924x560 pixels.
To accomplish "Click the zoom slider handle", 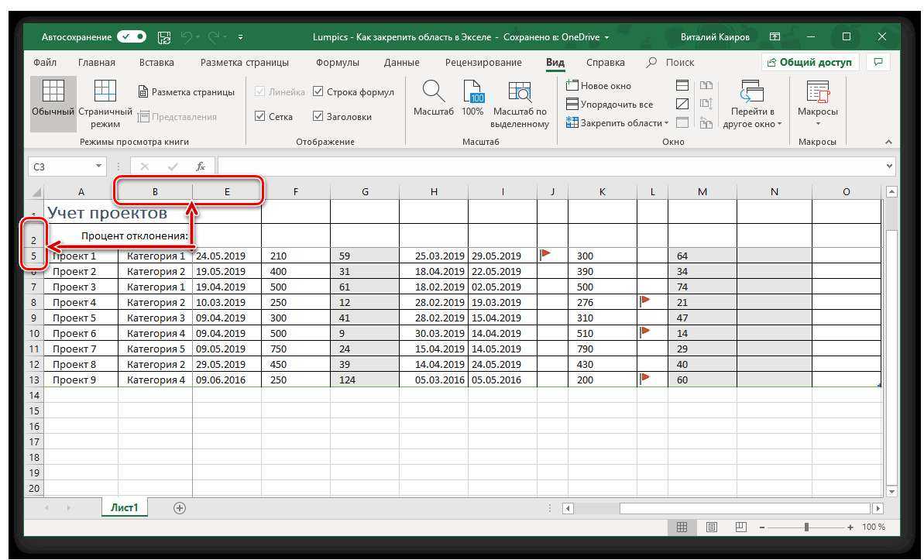I will (806, 527).
